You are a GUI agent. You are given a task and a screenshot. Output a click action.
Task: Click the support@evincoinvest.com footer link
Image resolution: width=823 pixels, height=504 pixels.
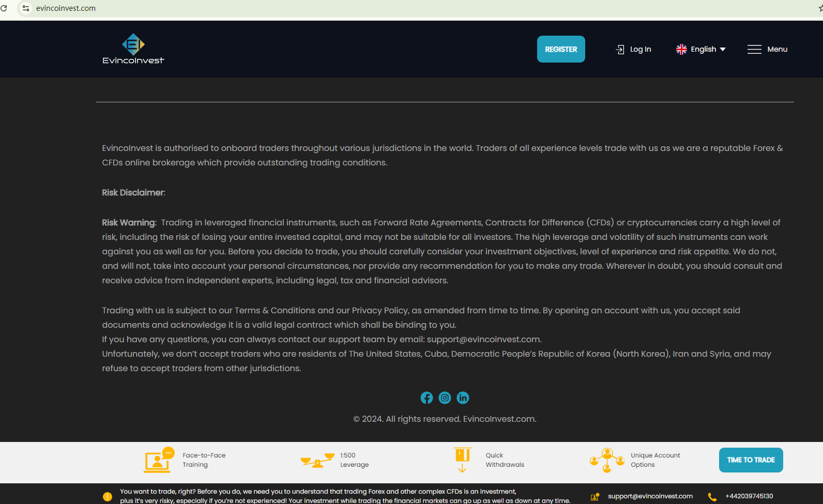point(650,496)
